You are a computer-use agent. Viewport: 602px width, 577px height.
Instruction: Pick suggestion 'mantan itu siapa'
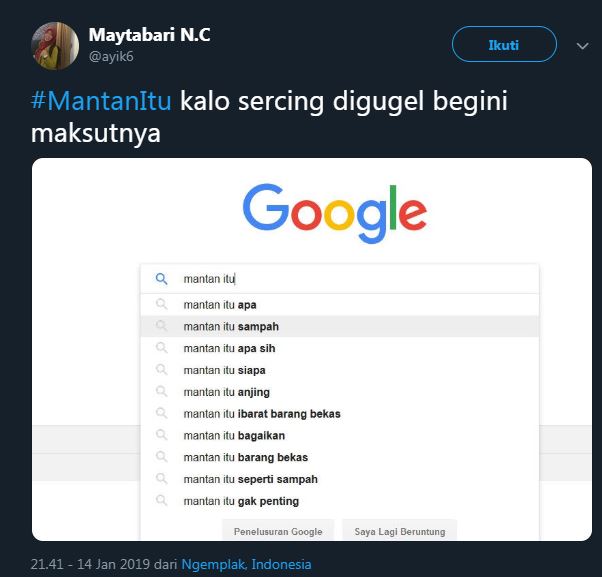[224, 370]
